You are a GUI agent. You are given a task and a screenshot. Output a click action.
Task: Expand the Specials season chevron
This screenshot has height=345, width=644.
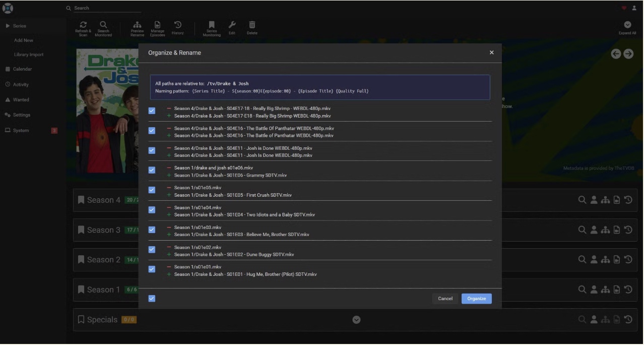(356, 320)
